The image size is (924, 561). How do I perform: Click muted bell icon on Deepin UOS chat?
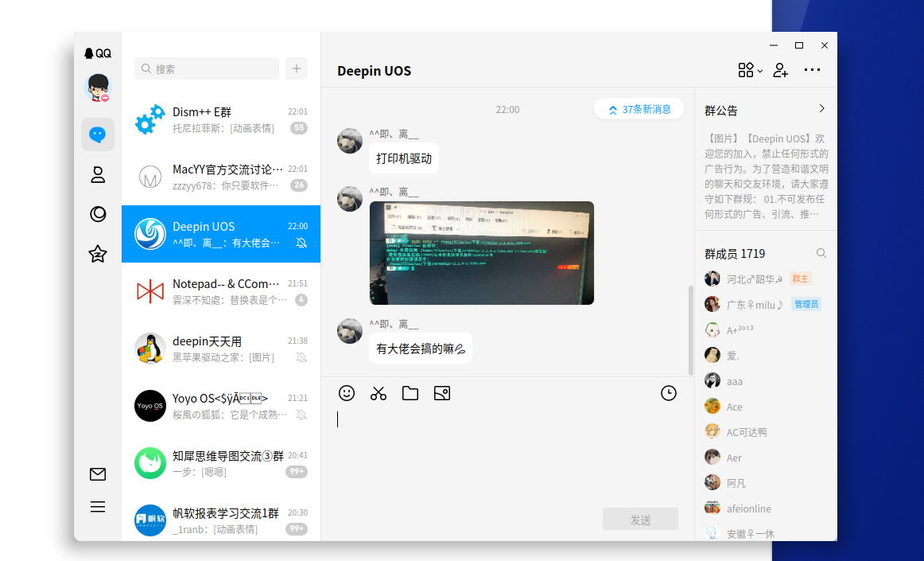301,243
